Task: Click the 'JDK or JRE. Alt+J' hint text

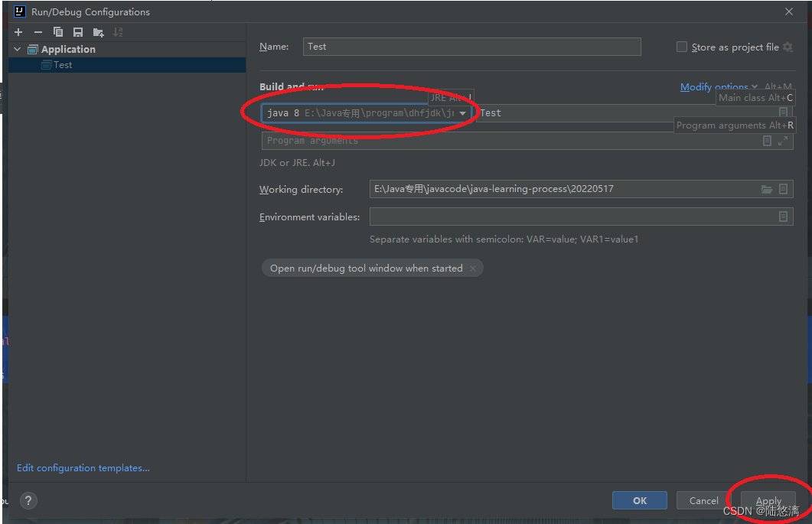Action: 297,163
